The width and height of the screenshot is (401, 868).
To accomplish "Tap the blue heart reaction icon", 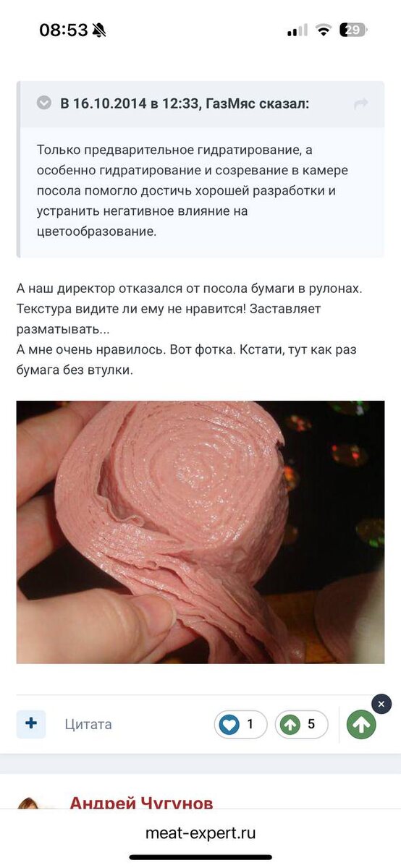I will [x=229, y=724].
